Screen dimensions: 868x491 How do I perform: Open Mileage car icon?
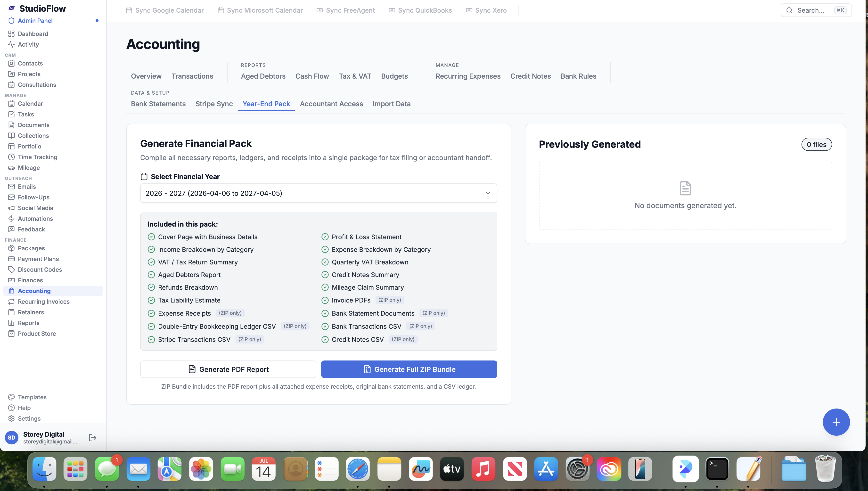pyautogui.click(x=11, y=168)
